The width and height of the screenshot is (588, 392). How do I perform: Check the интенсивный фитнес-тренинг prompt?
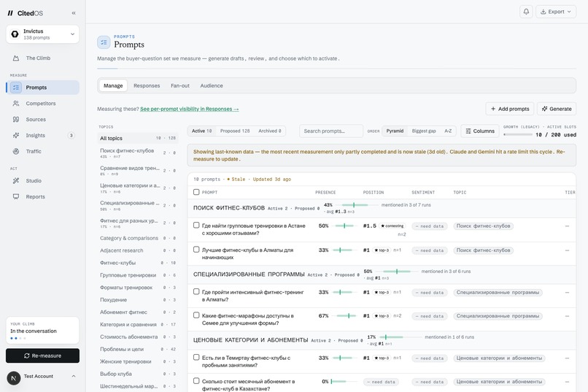pyautogui.click(x=196, y=291)
